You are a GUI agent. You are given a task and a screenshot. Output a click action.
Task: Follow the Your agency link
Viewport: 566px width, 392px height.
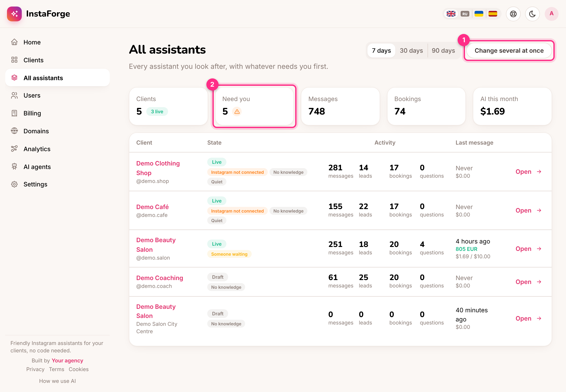67,360
